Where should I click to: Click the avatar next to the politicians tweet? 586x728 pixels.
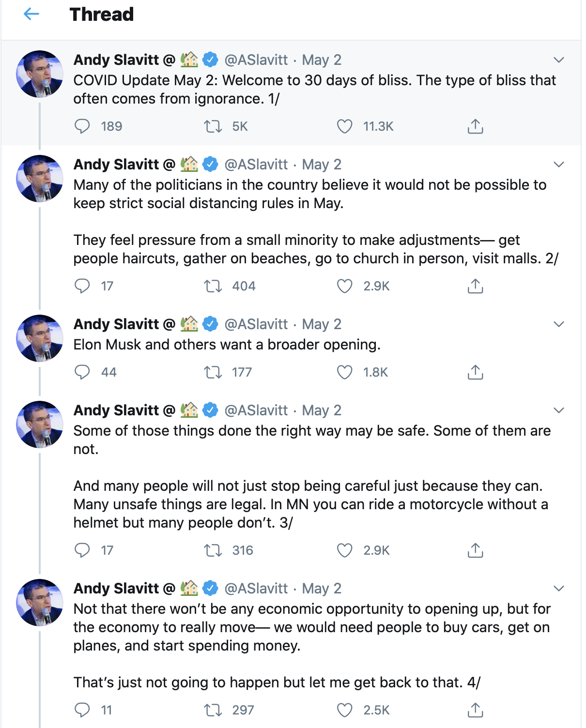pos(40,179)
